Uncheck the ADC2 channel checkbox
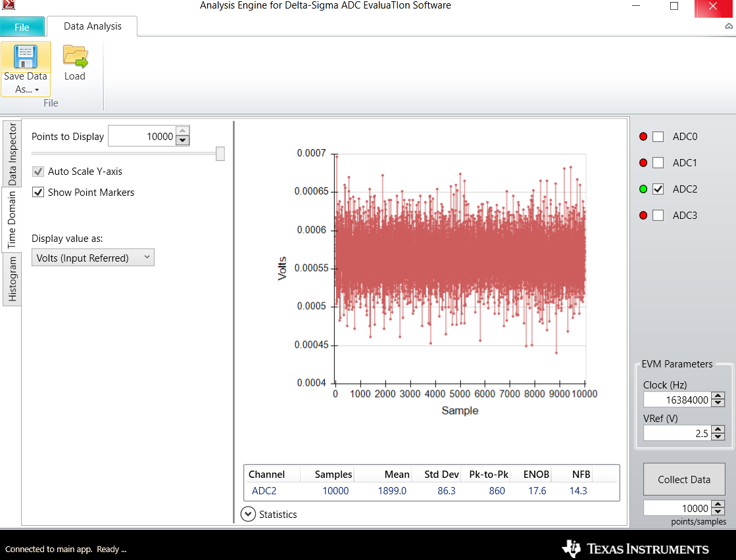Image resolution: width=736 pixels, height=560 pixels. coord(658,189)
